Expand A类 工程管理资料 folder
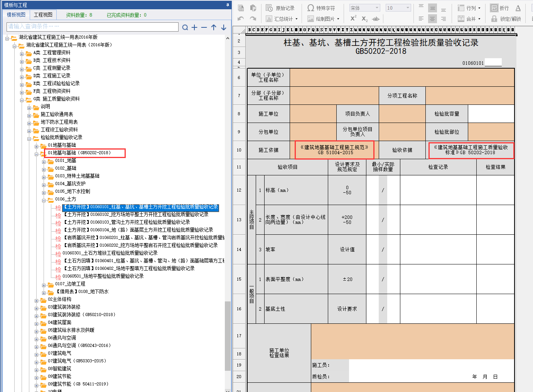This screenshot has height=392, width=533. 22,54
